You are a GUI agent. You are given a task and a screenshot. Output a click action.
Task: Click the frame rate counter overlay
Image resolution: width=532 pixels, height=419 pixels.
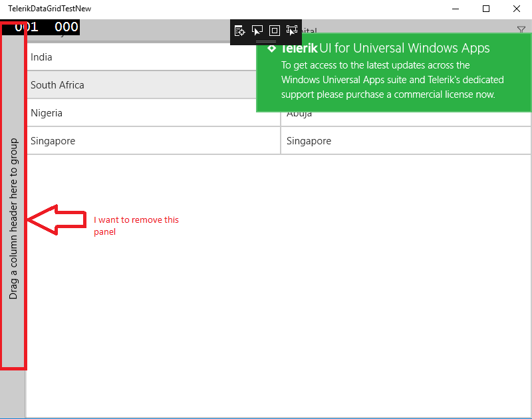tap(41, 27)
